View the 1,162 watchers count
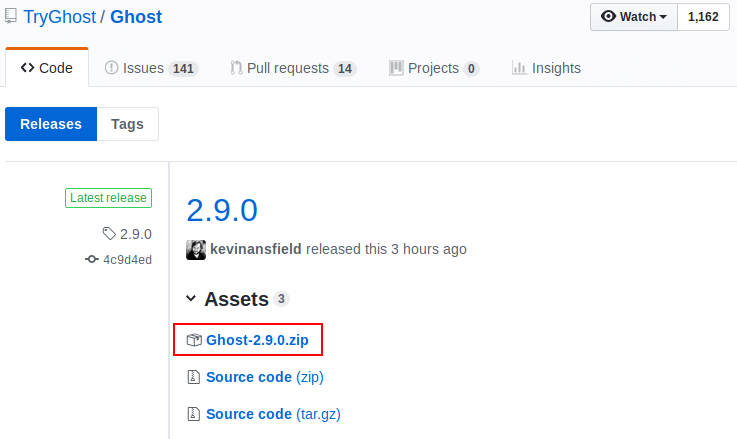This screenshot has height=439, width=737. 703,17
